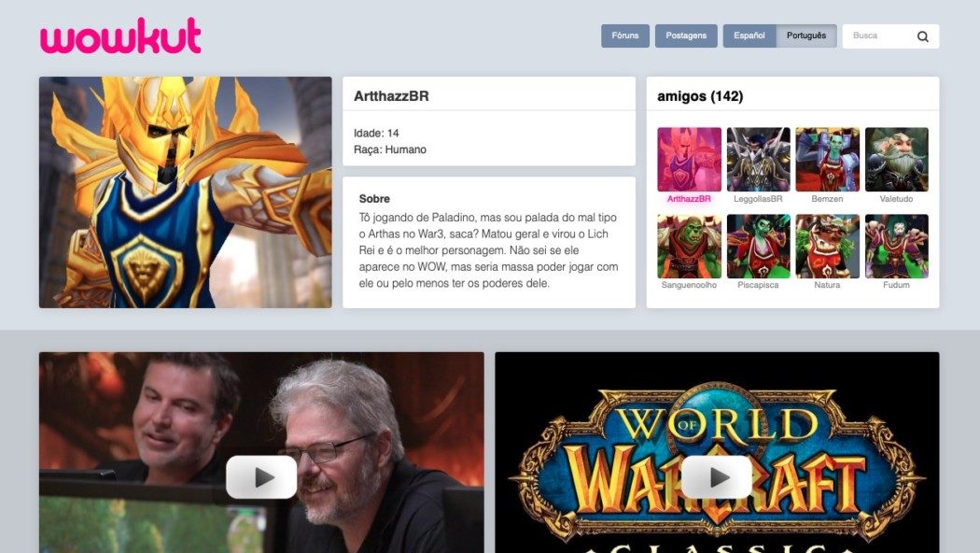Image resolution: width=980 pixels, height=553 pixels.
Task: Open Fudum friend avatar
Action: click(x=896, y=246)
